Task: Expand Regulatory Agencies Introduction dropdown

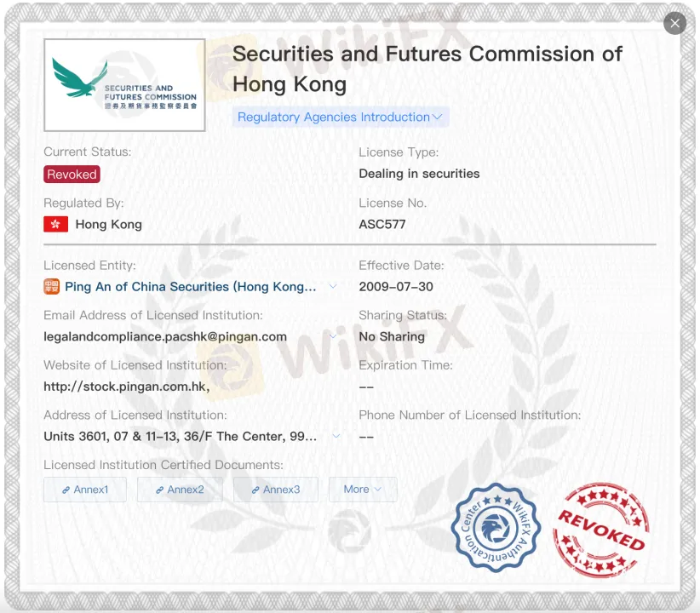Action: coord(341,117)
